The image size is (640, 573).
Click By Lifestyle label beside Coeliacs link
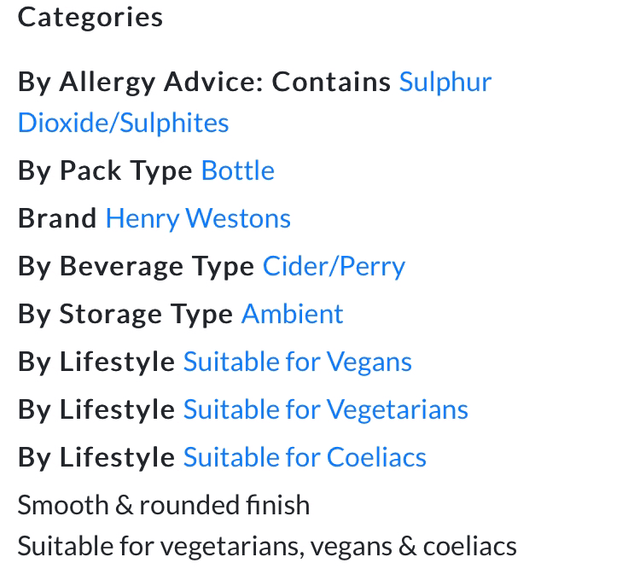tap(96, 458)
